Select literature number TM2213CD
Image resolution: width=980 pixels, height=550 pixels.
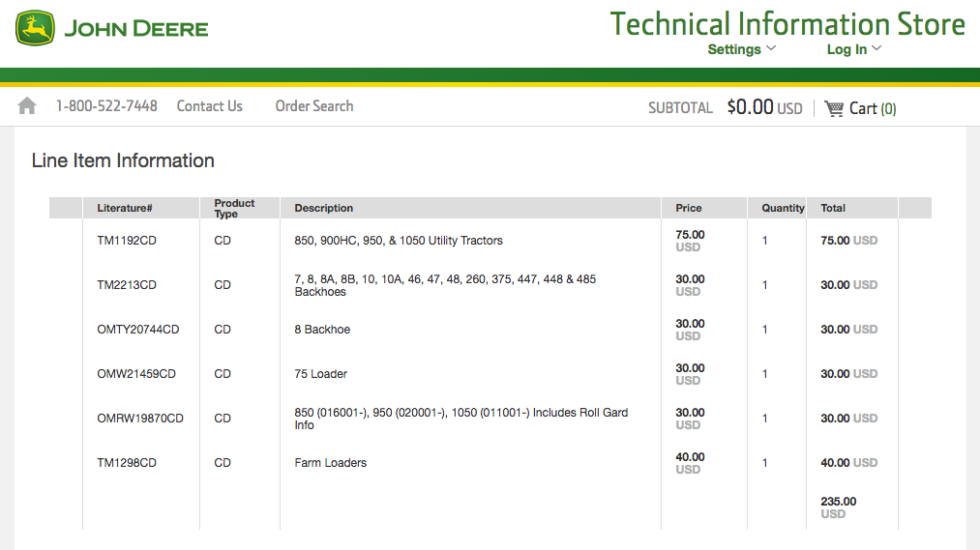pyautogui.click(x=127, y=285)
